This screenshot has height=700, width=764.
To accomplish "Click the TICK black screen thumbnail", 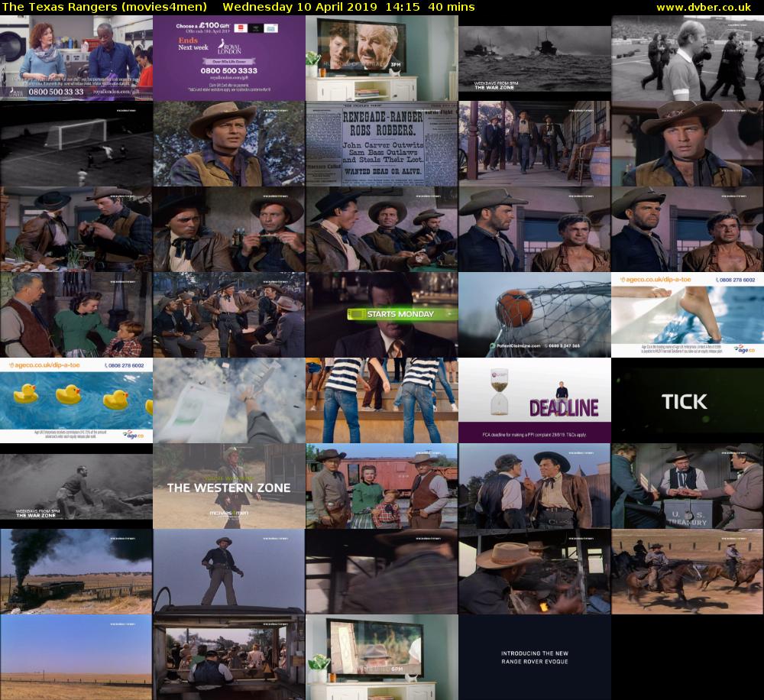I will coord(688,400).
